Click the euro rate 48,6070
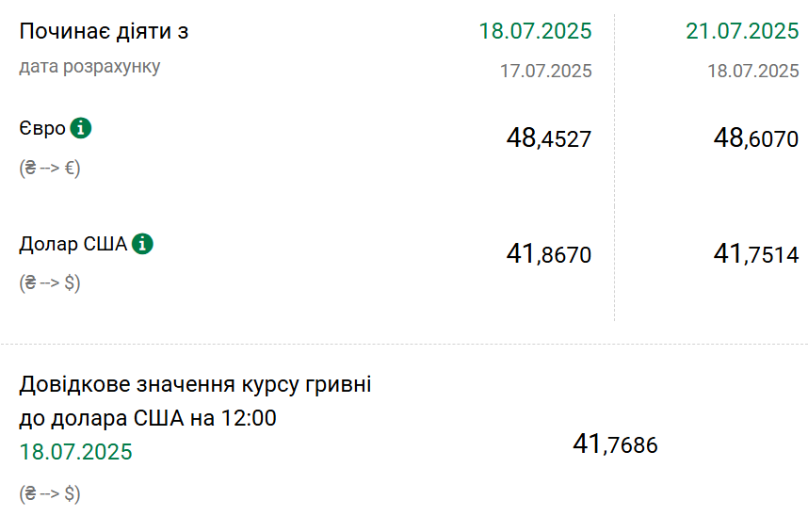This screenshot has width=808, height=532. (756, 138)
